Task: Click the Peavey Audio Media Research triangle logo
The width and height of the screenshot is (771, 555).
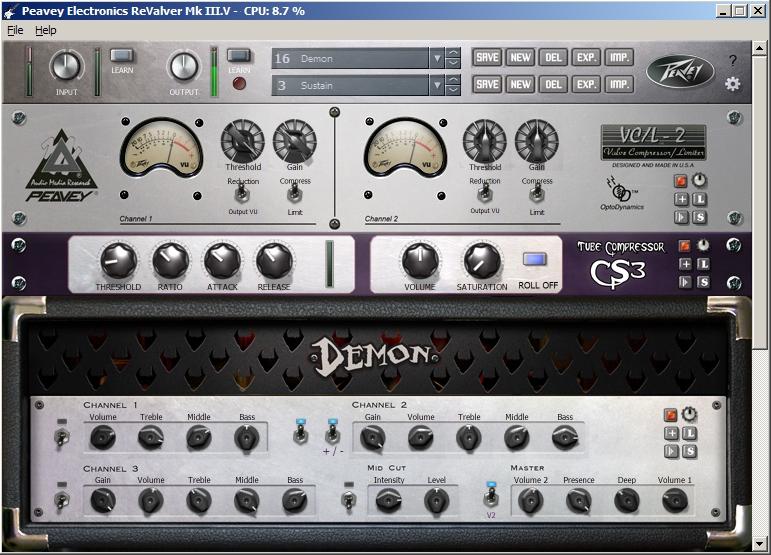Action: coord(61,166)
